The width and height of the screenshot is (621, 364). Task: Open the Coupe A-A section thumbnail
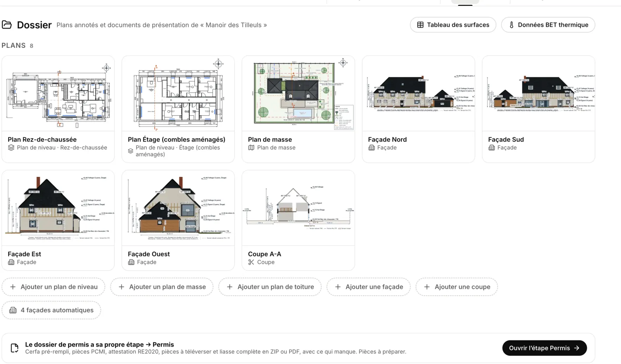(x=298, y=208)
